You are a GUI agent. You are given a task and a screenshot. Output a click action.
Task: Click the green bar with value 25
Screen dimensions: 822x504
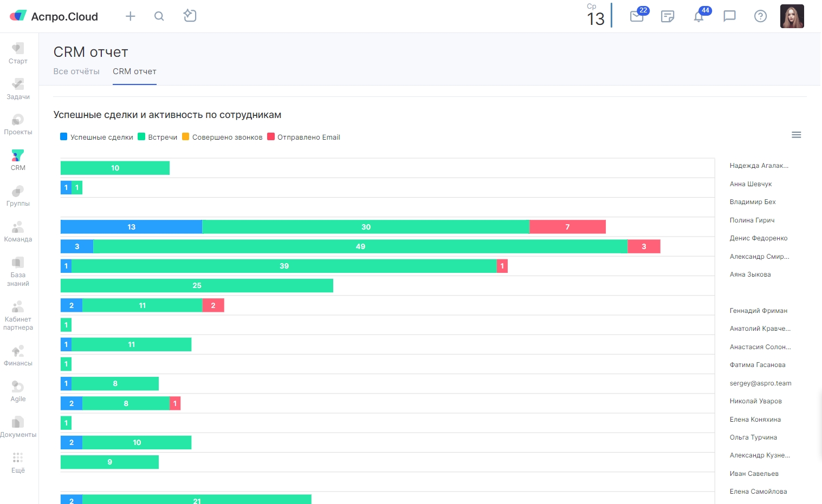click(x=197, y=285)
